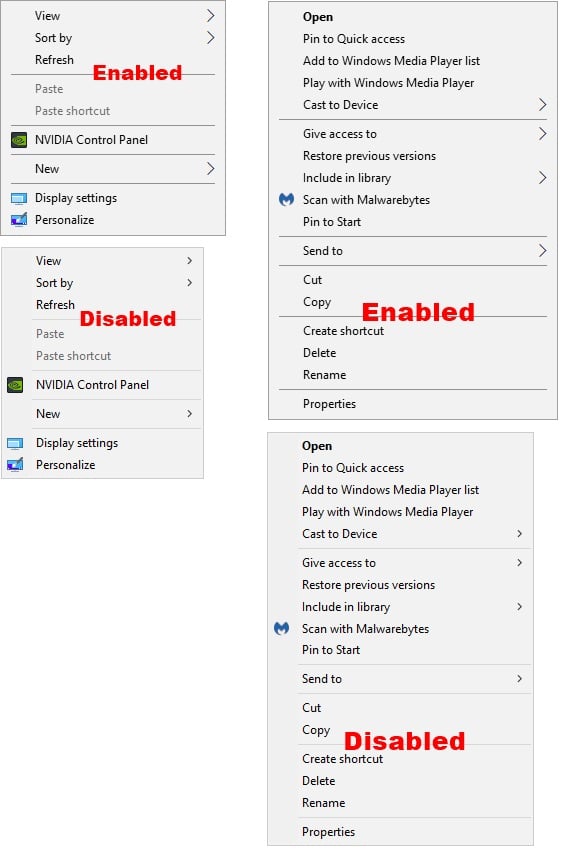Expand Cast to Device arrow in upper menu
The image size is (561, 849).
point(543,105)
